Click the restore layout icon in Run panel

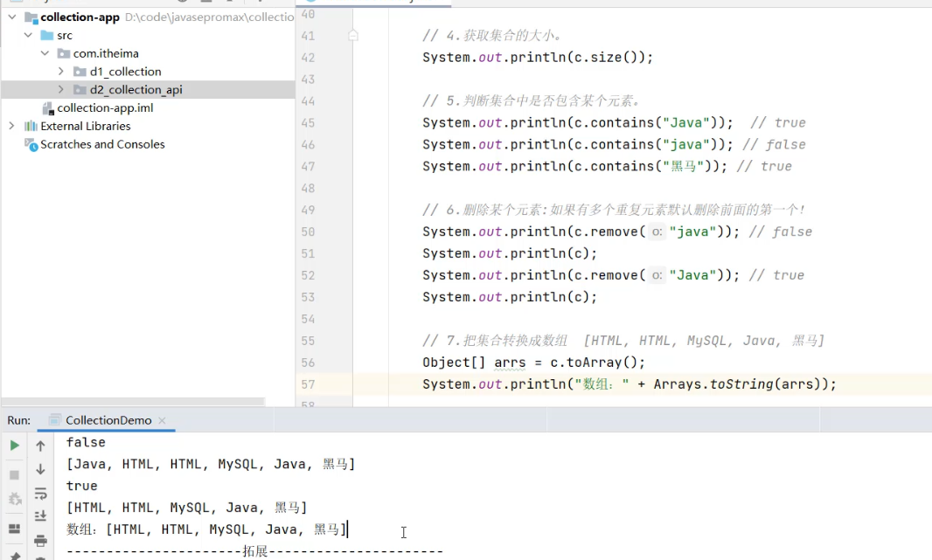pyautogui.click(x=14, y=529)
